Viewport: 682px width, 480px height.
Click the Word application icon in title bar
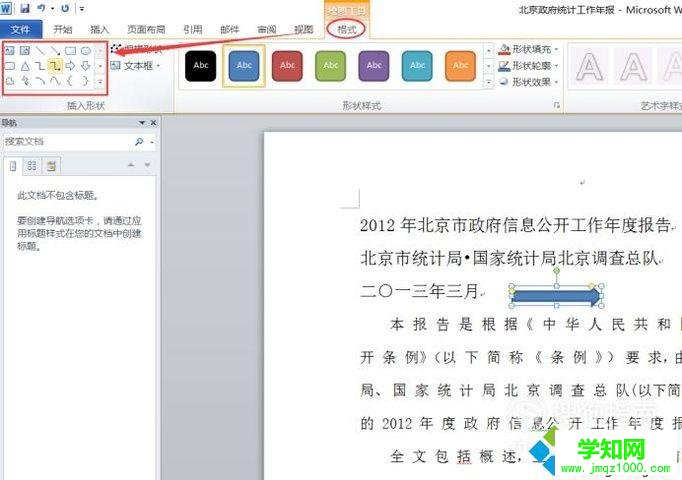click(x=6, y=8)
